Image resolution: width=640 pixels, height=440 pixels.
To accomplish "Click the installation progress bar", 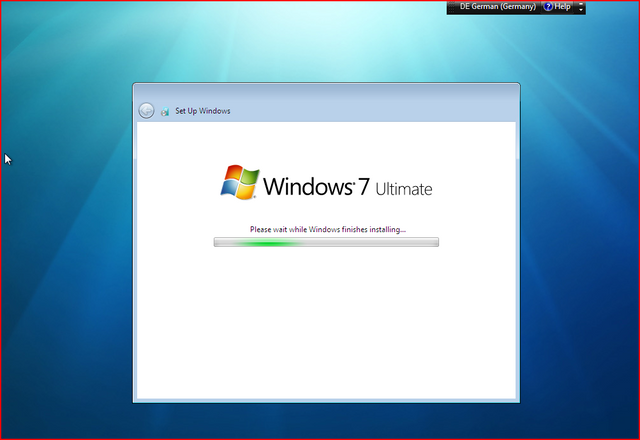I will tap(326, 242).
